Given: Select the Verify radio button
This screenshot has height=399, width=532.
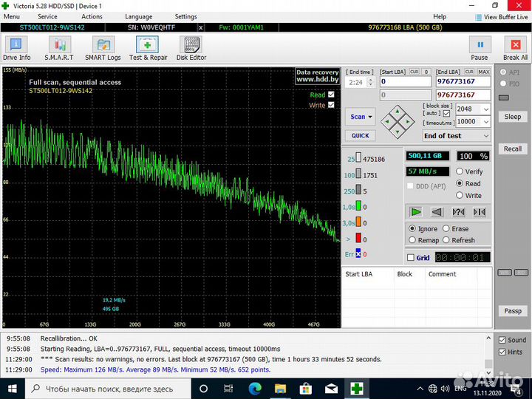Looking at the screenshot, I should (x=460, y=172).
